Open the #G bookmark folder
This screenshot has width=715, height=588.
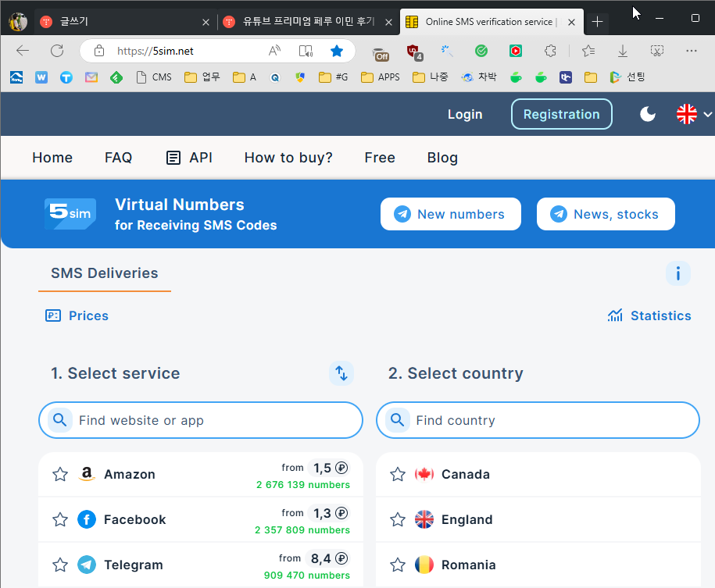tap(334, 77)
